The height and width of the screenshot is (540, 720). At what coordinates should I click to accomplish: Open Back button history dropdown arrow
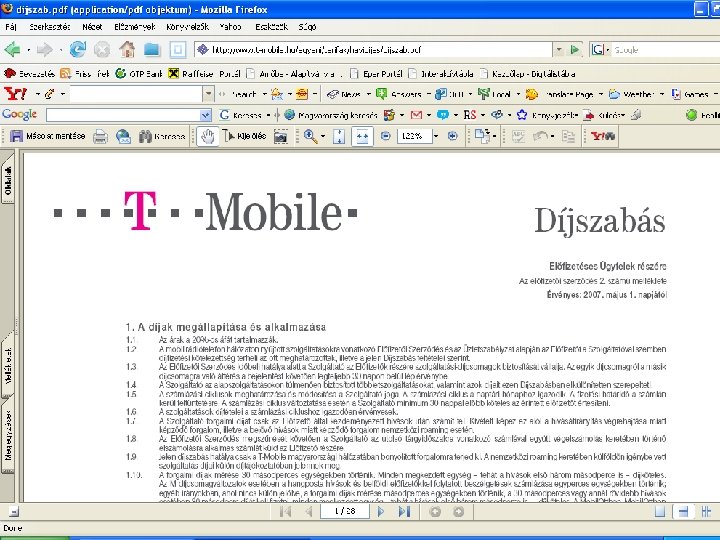coord(28,50)
